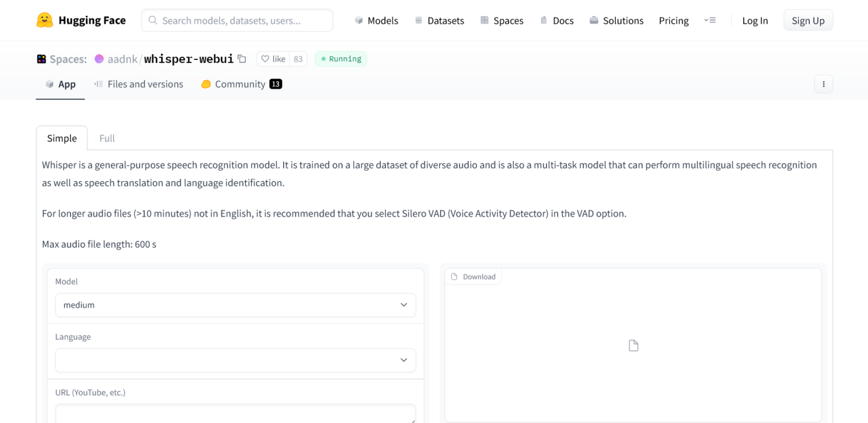Image resolution: width=868 pixels, height=423 pixels.
Task: Switch to the Full tab
Action: 107,138
